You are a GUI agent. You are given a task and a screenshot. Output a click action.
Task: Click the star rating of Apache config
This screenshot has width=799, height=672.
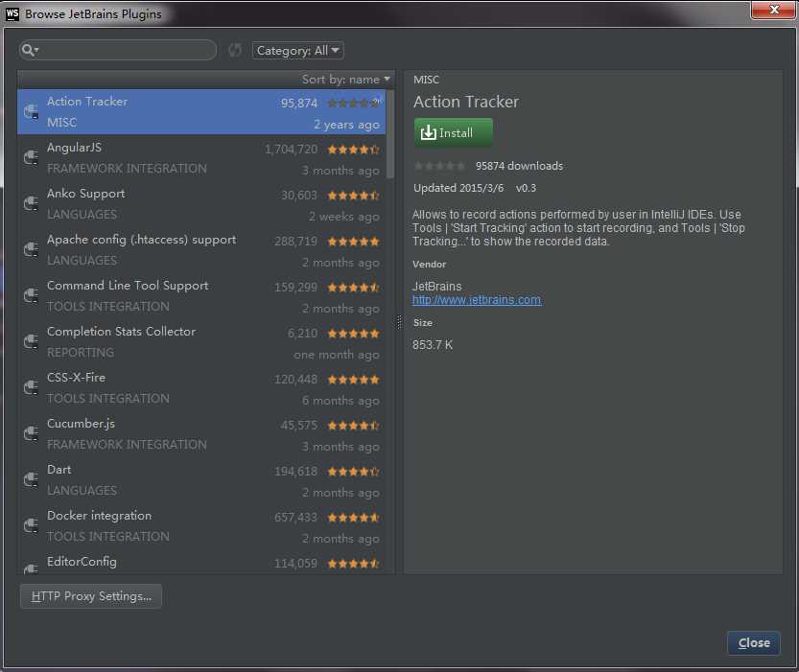(x=353, y=242)
